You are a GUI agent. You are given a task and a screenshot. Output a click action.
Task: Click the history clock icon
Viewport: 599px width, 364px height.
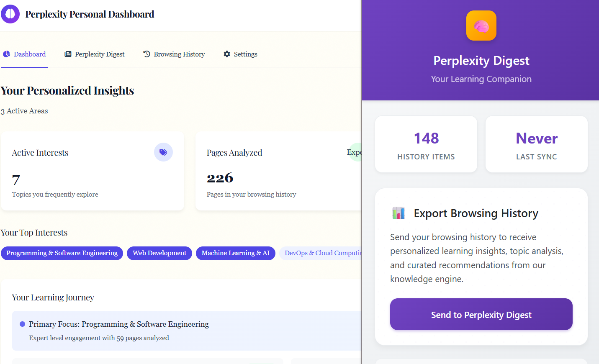click(x=147, y=54)
